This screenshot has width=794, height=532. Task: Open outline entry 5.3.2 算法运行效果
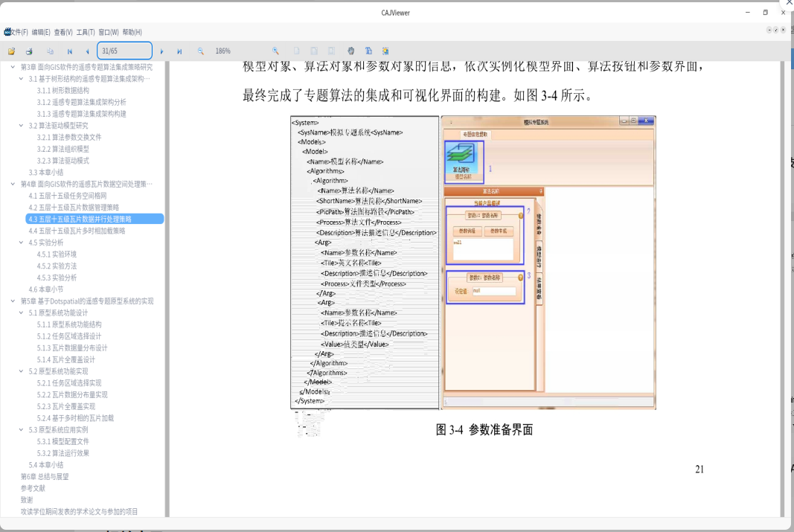pyautogui.click(x=63, y=453)
